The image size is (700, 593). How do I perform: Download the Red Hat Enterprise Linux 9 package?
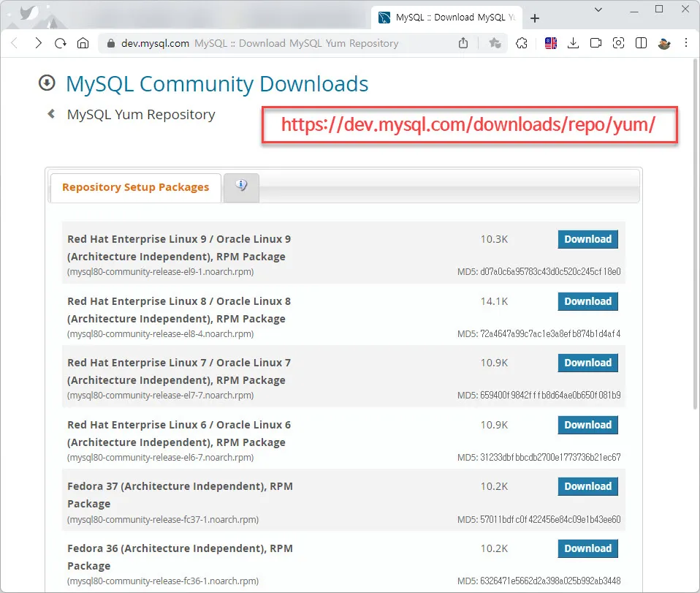point(587,239)
